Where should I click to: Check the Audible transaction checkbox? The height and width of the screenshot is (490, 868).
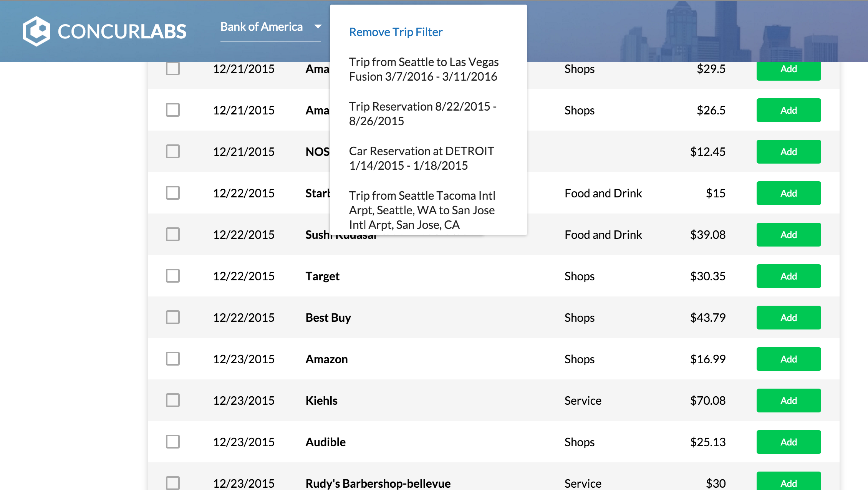(173, 442)
